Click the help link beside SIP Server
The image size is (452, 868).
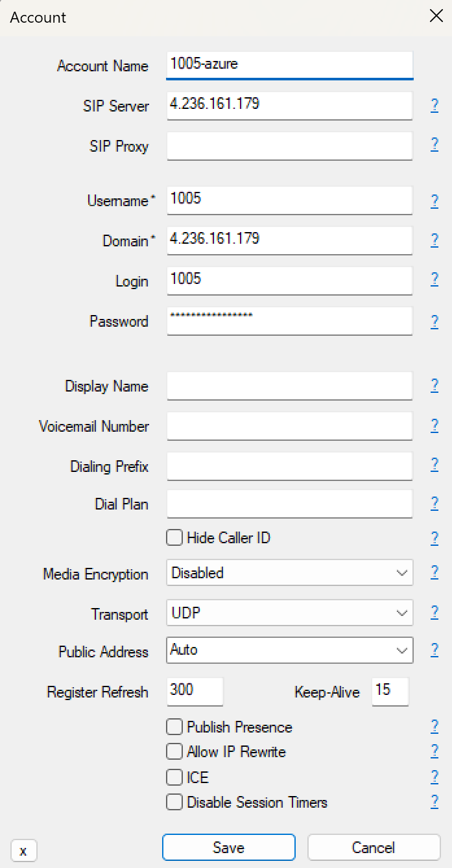434,106
